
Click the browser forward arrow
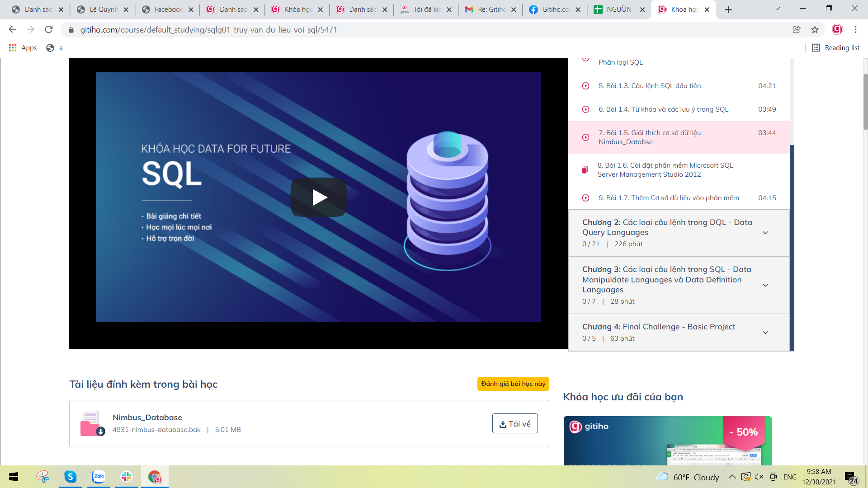30,29
